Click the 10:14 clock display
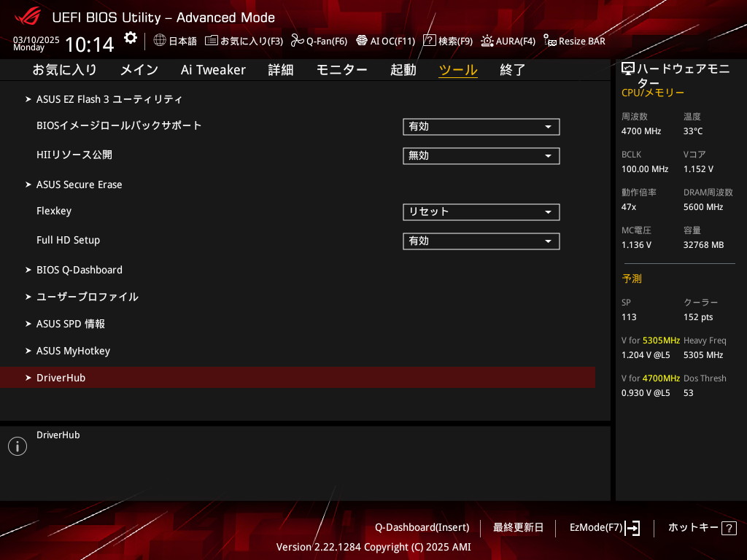Screen dimensions: 747x560 click(x=90, y=44)
